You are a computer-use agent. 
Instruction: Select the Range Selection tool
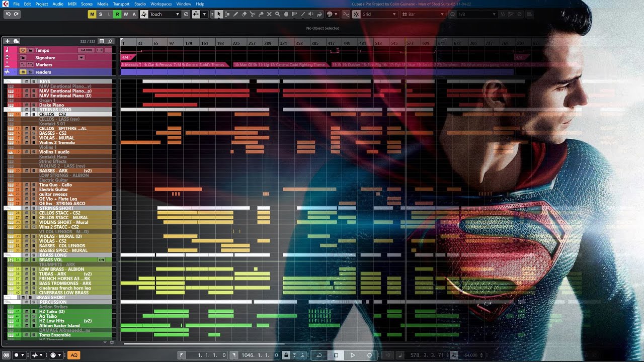click(227, 14)
